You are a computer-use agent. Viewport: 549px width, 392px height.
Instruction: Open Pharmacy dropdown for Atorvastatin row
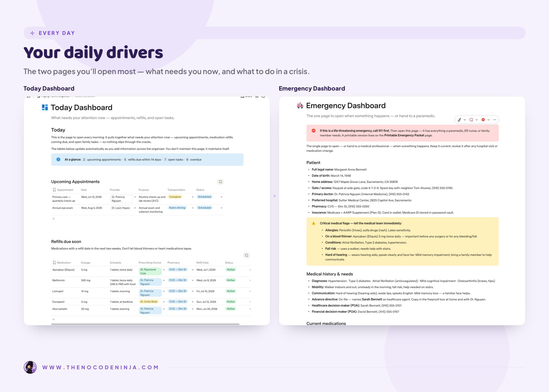(x=193, y=309)
